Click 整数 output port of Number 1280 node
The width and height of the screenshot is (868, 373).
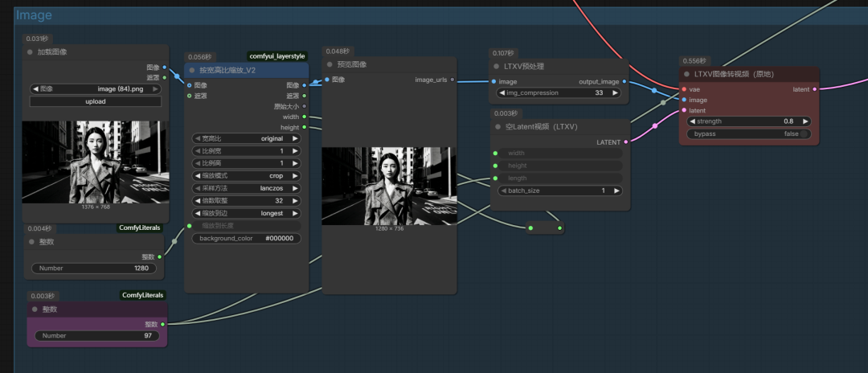[160, 256]
